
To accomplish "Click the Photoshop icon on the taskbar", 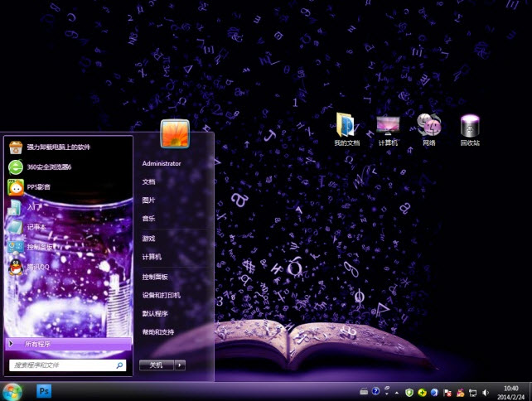I will tap(45, 390).
